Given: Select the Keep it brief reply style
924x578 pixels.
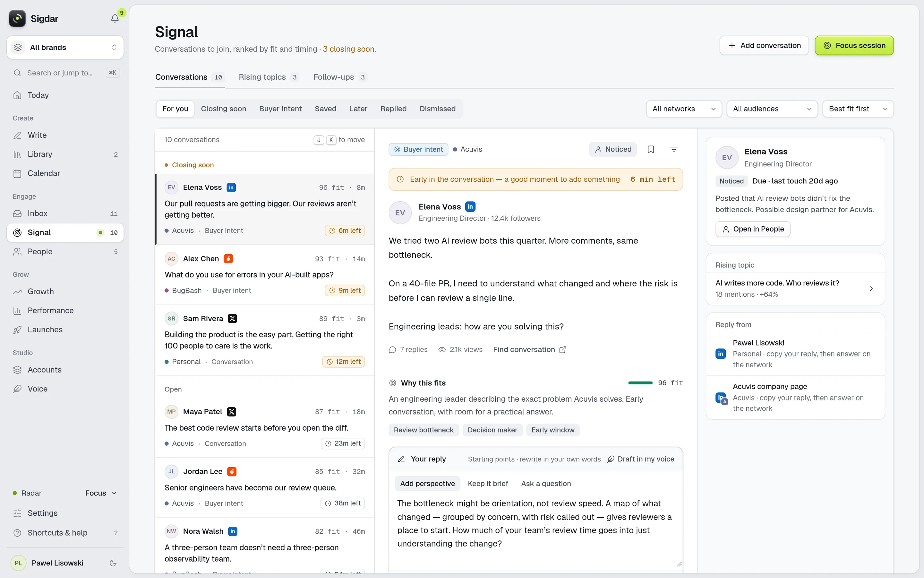Looking at the screenshot, I should click(x=488, y=484).
